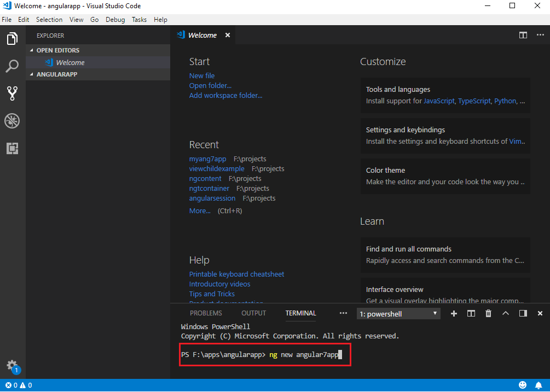Click the warnings count in status bar
The width and height of the screenshot is (550, 392).
point(26,385)
